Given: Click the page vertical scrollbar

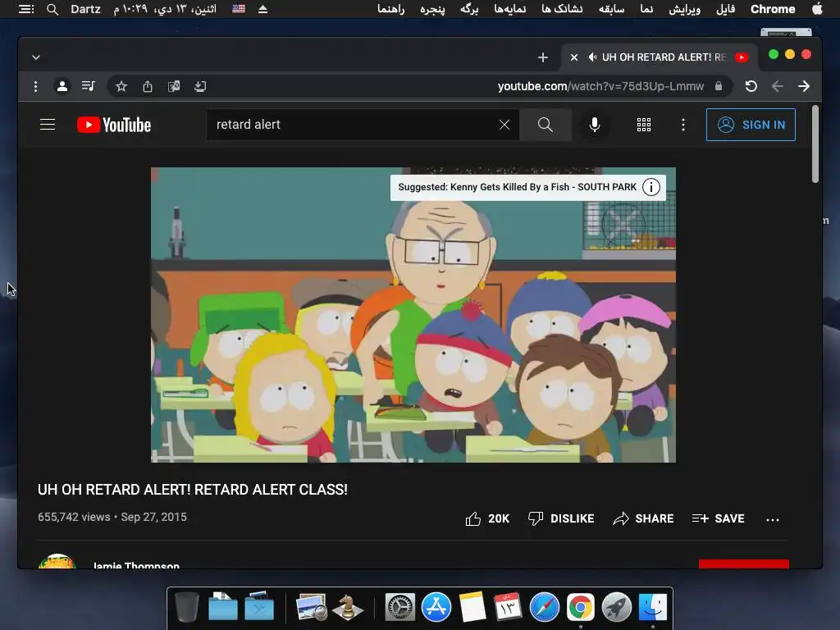Looking at the screenshot, I should [x=815, y=144].
